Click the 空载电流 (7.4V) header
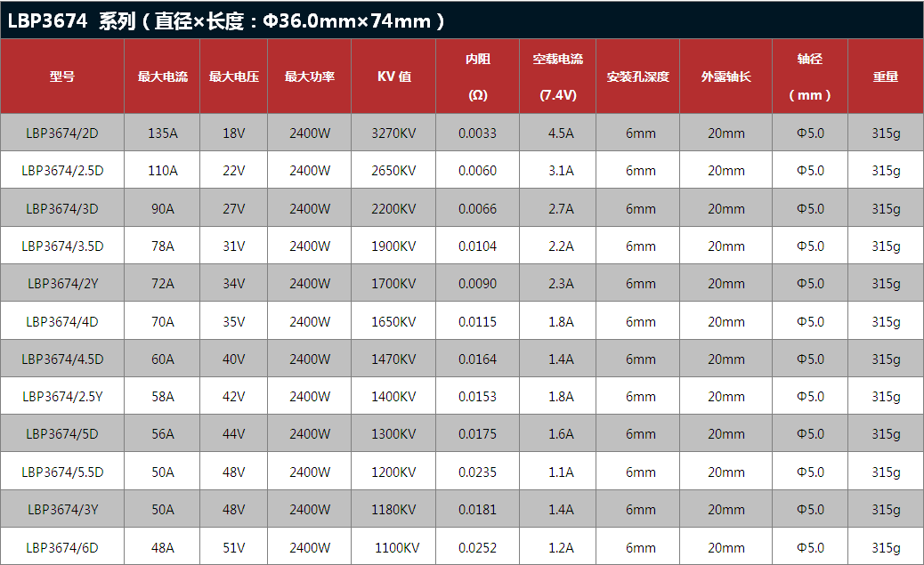The width and height of the screenshot is (924, 565). [x=557, y=77]
